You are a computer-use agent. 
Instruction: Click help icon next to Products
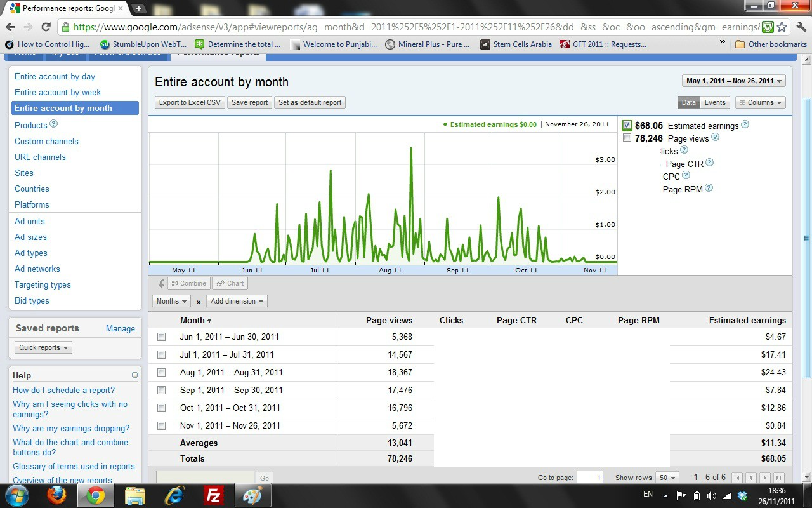(x=54, y=124)
